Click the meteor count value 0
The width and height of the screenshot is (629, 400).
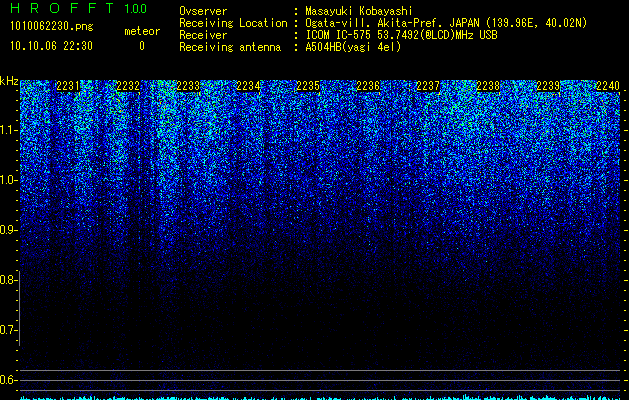[142, 46]
